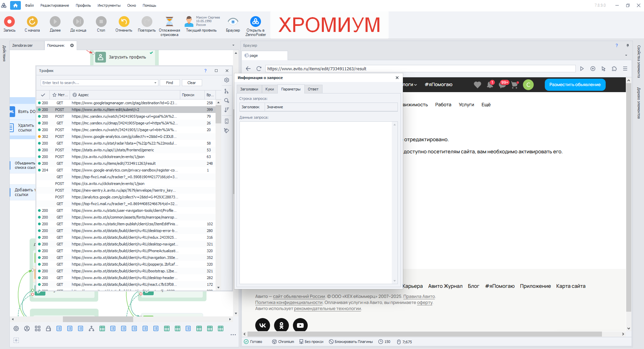This screenshot has width=644, height=349.
Task: Expand the Свойства элемента side panel
Action: pyautogui.click(x=639, y=62)
